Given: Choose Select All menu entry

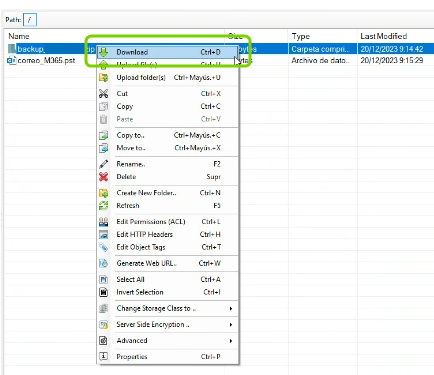Looking at the screenshot, I should click(168, 279).
